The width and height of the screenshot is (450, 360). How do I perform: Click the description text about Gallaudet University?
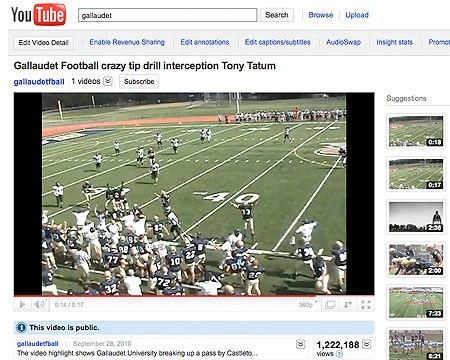137,353
